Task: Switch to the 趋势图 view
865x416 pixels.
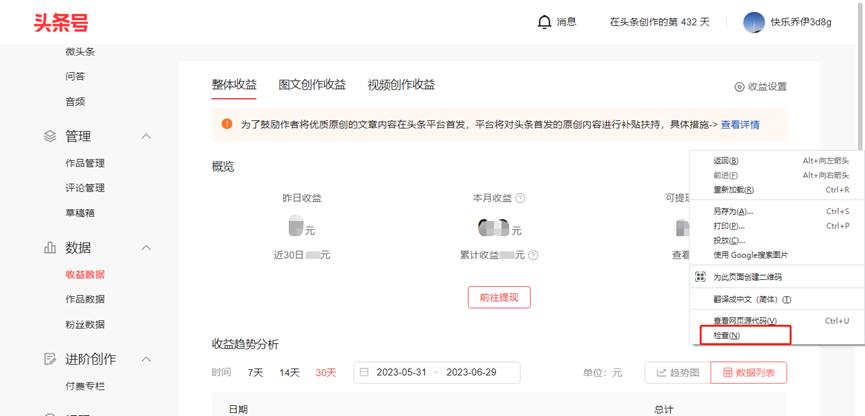Action: [677, 373]
